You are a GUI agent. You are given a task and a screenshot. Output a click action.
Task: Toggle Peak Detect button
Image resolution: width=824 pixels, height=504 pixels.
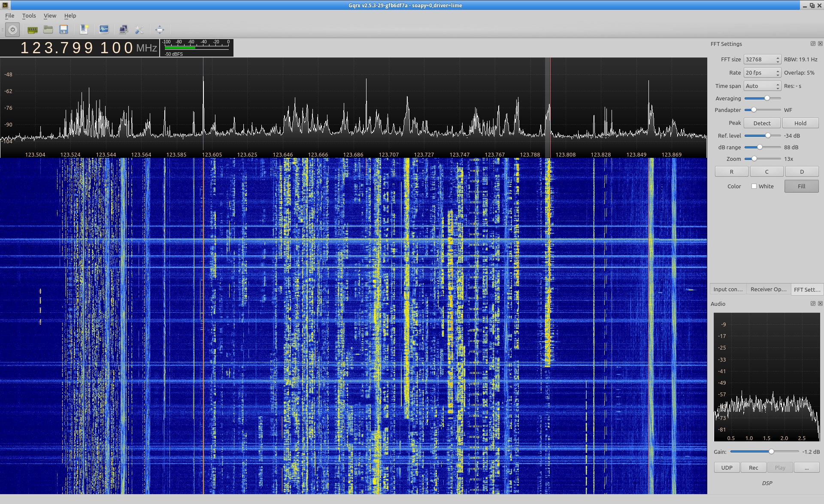762,123
